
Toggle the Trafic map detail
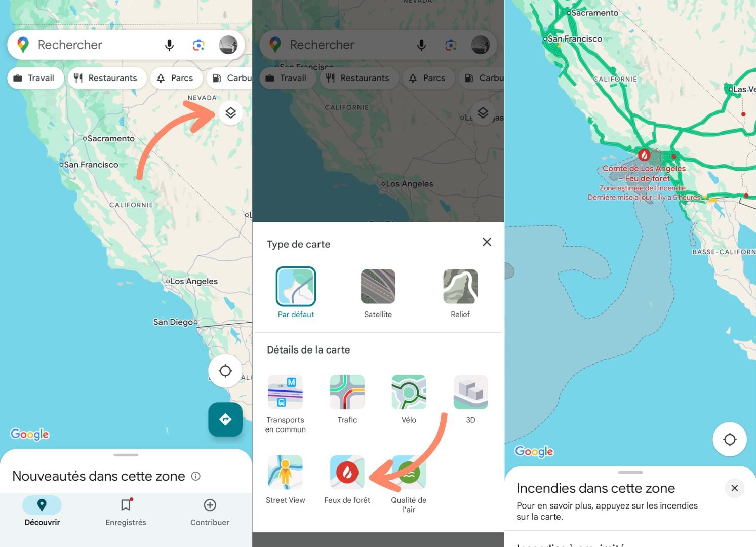(x=347, y=399)
